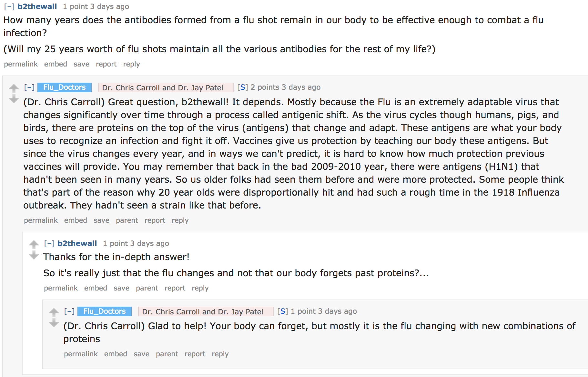Upvote the "Glad to help!" reply

[x=54, y=312]
